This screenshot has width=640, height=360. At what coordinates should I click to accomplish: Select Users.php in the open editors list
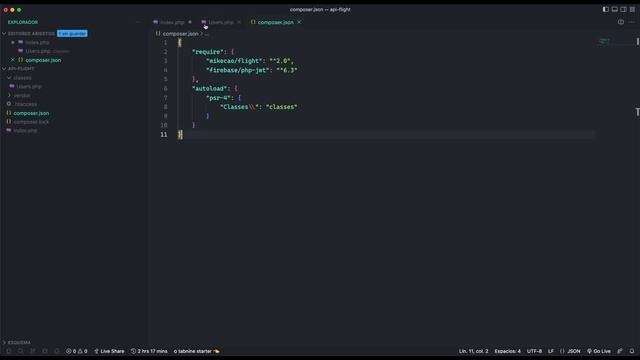point(38,51)
